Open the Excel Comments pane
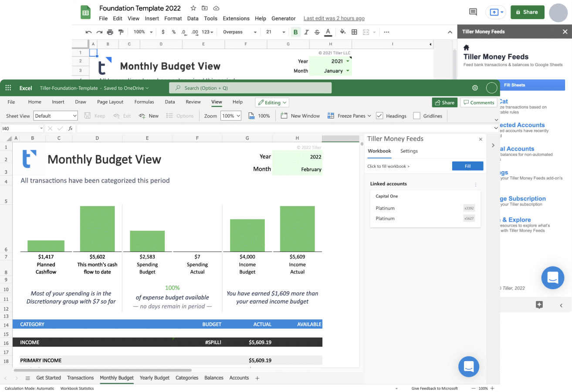Image resolution: width=572 pixels, height=392 pixels. click(x=479, y=102)
